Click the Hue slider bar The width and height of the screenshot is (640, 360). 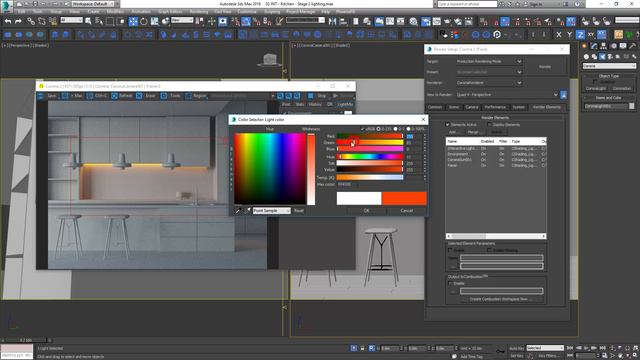pos(370,156)
